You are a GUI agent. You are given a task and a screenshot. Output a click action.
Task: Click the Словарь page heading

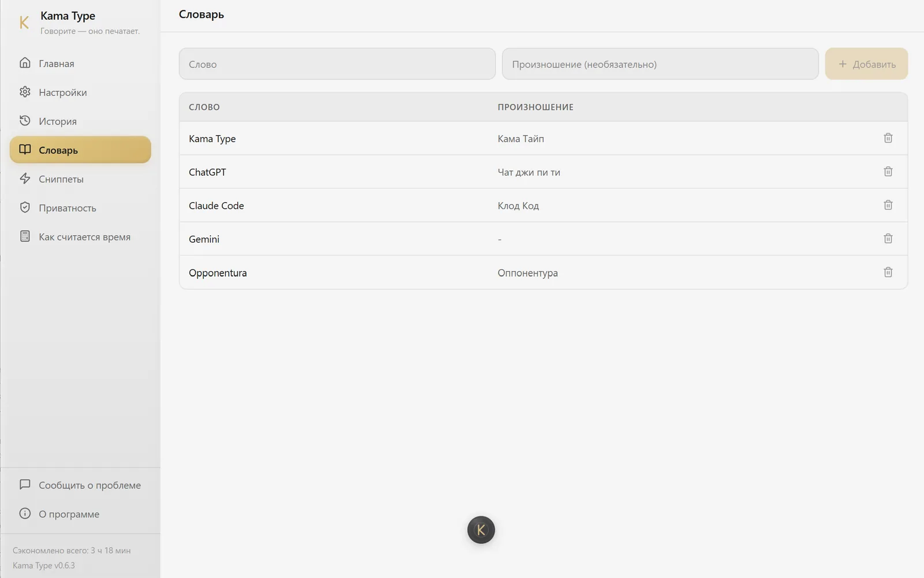pyautogui.click(x=201, y=14)
